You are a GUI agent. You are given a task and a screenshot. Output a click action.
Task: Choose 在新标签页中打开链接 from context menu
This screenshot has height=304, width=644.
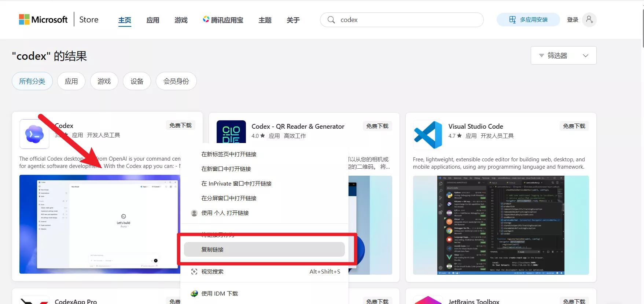pos(264,154)
